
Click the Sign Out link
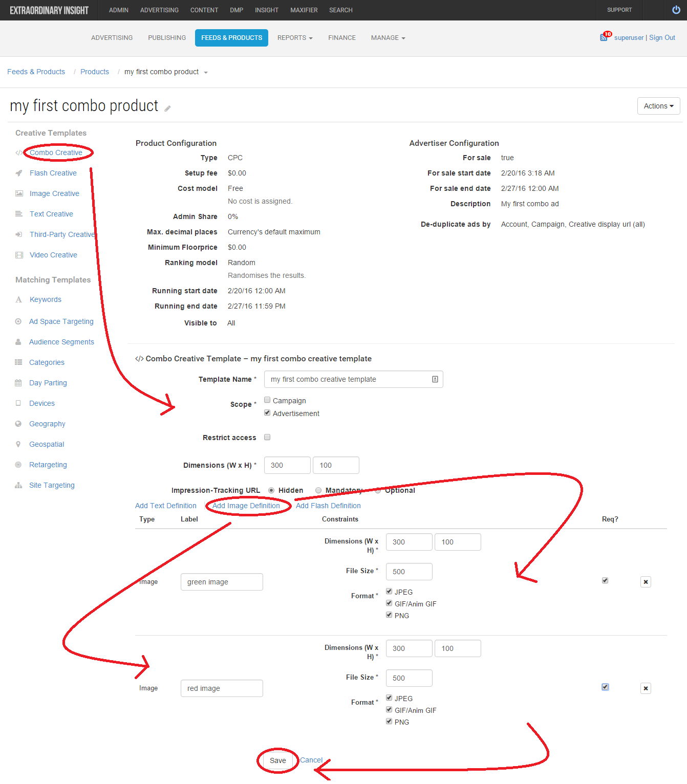[x=662, y=37]
